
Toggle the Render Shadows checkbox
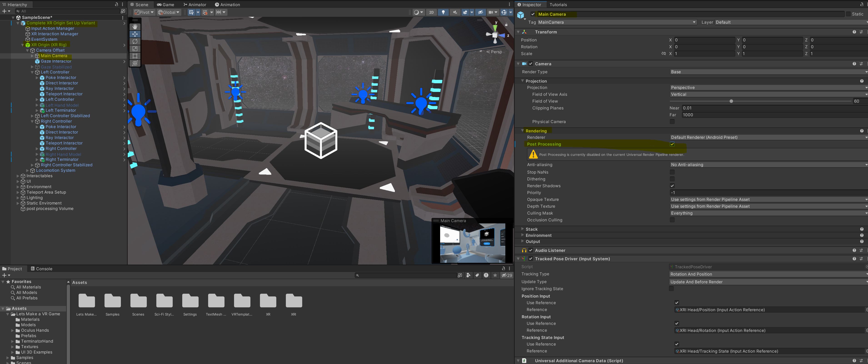pos(672,186)
